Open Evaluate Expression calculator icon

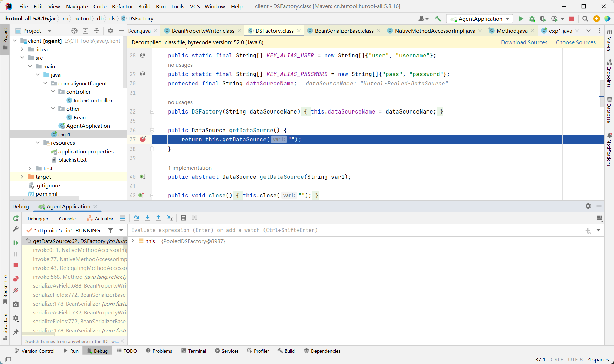[184, 218]
